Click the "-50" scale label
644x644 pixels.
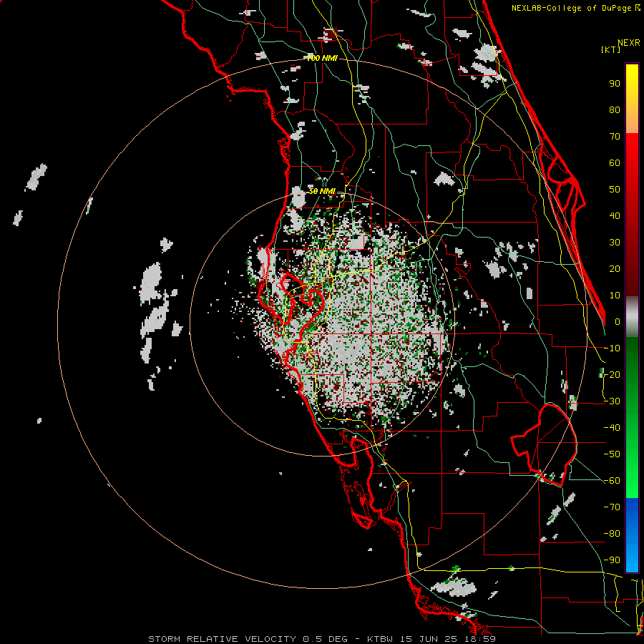tap(612, 454)
